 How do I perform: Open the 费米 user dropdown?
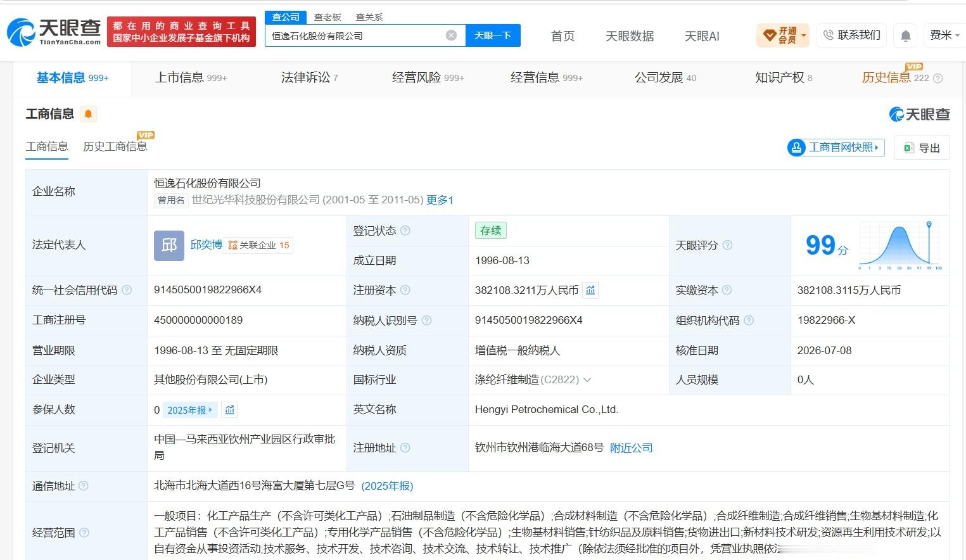(944, 35)
